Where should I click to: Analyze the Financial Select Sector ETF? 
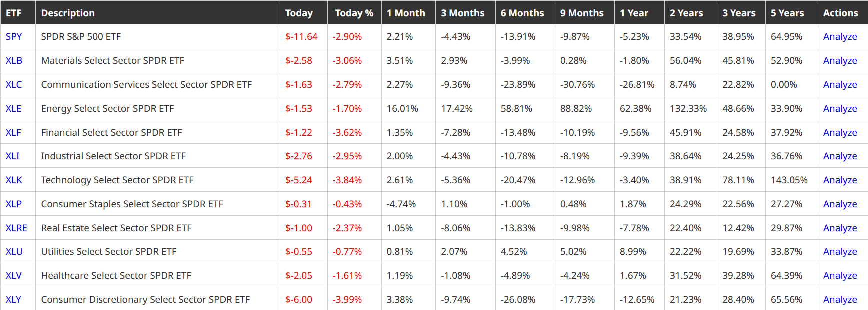[840, 133]
